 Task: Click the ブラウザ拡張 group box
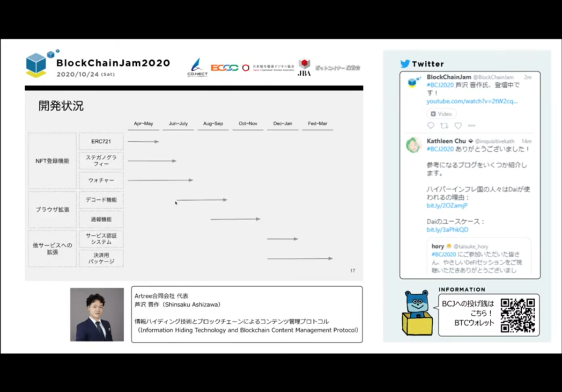pos(52,210)
